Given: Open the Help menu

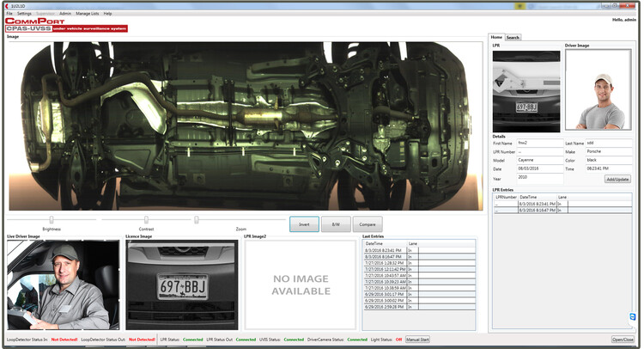Looking at the screenshot, I should (x=107, y=14).
